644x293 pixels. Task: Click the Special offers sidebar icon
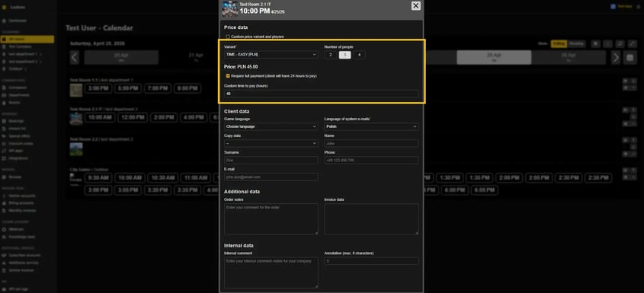coord(4,135)
